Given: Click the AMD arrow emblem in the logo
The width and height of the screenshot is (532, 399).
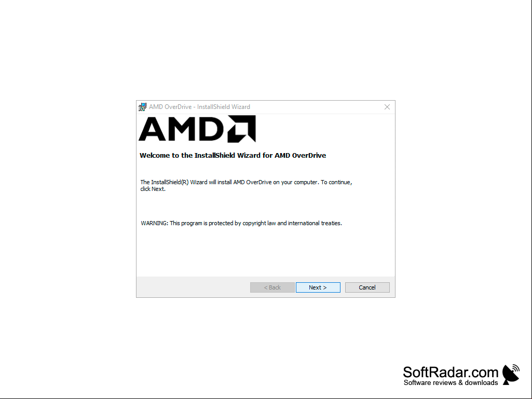Looking at the screenshot, I should pyautogui.click(x=241, y=129).
